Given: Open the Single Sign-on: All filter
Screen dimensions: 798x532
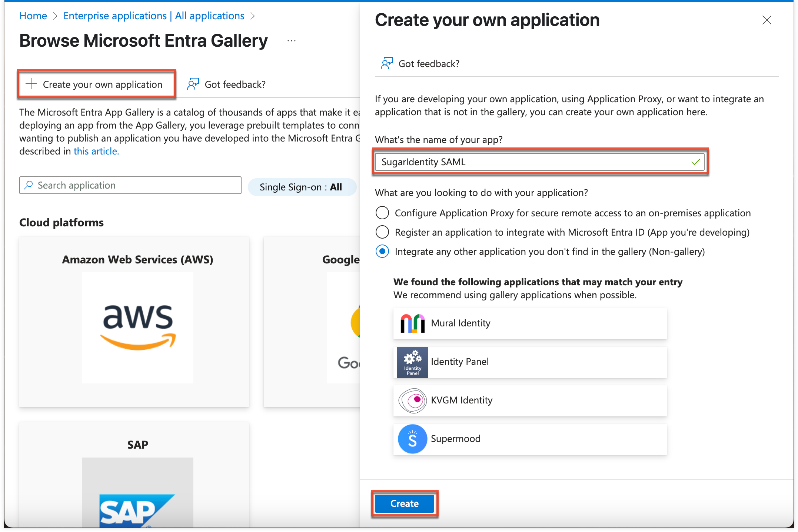Looking at the screenshot, I should click(301, 187).
